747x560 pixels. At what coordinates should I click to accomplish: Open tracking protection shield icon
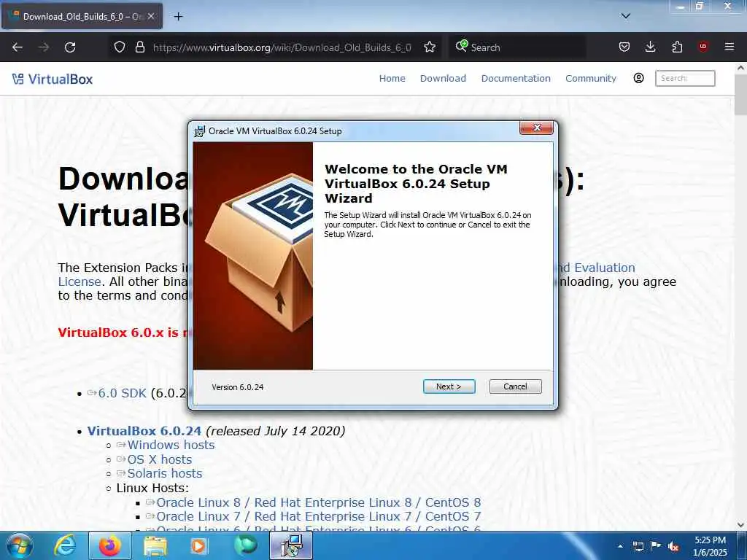tap(119, 47)
